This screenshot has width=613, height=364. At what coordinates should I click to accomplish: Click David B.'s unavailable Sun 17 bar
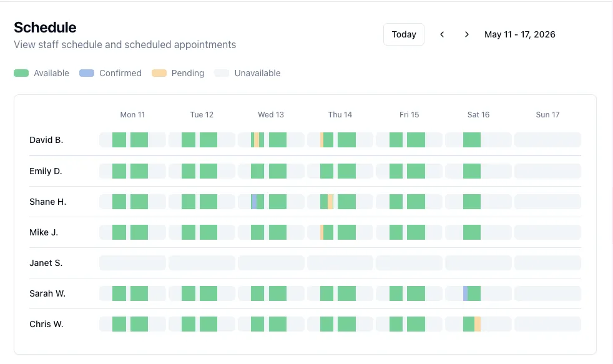[x=547, y=140]
